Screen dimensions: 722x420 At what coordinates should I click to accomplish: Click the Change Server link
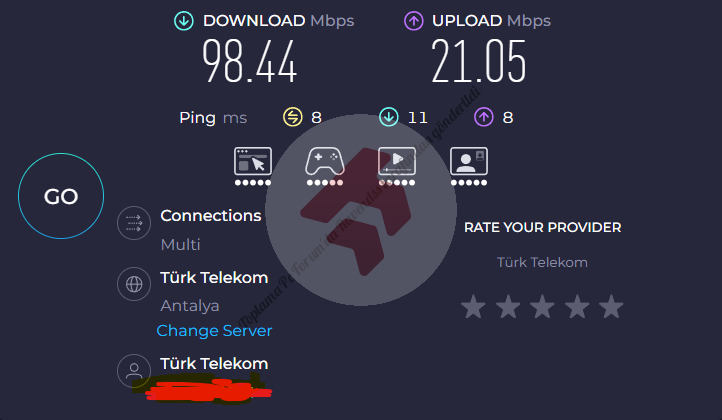click(x=214, y=331)
